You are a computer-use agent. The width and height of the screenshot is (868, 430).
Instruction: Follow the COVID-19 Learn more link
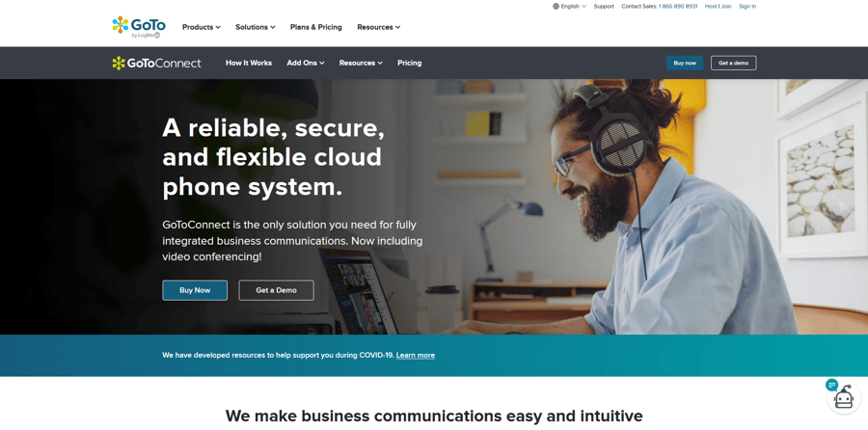tap(415, 356)
